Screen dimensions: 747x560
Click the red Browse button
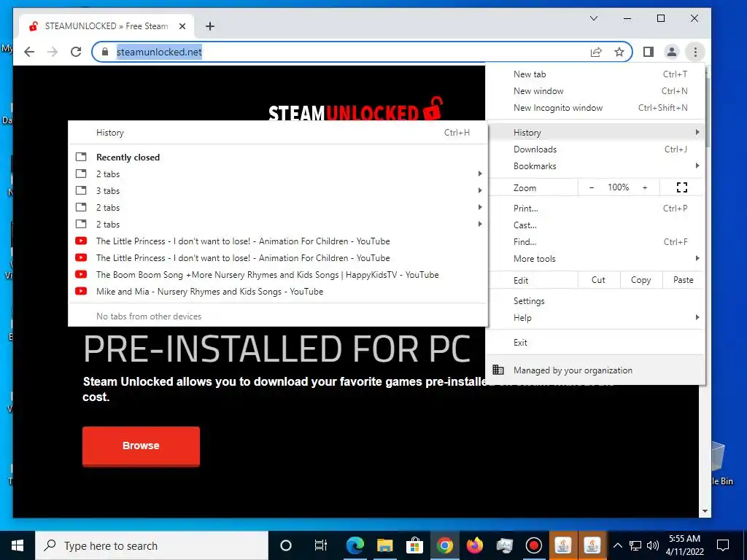(141, 446)
